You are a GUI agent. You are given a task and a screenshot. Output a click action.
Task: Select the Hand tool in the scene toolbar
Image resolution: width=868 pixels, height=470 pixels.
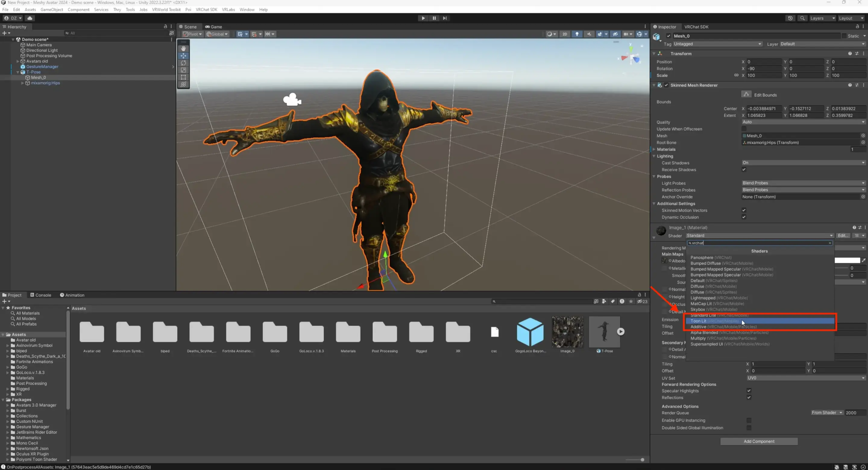click(183, 48)
